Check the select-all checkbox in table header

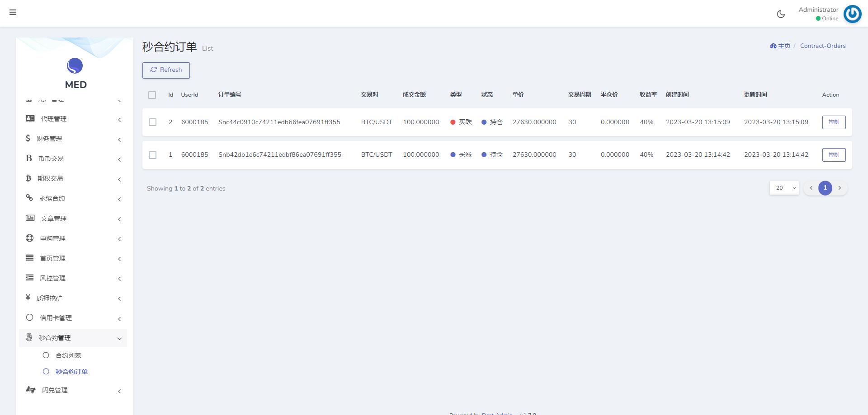tap(152, 95)
